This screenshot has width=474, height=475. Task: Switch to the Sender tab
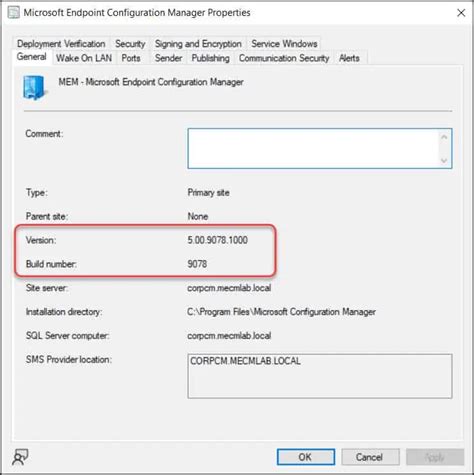[168, 58]
